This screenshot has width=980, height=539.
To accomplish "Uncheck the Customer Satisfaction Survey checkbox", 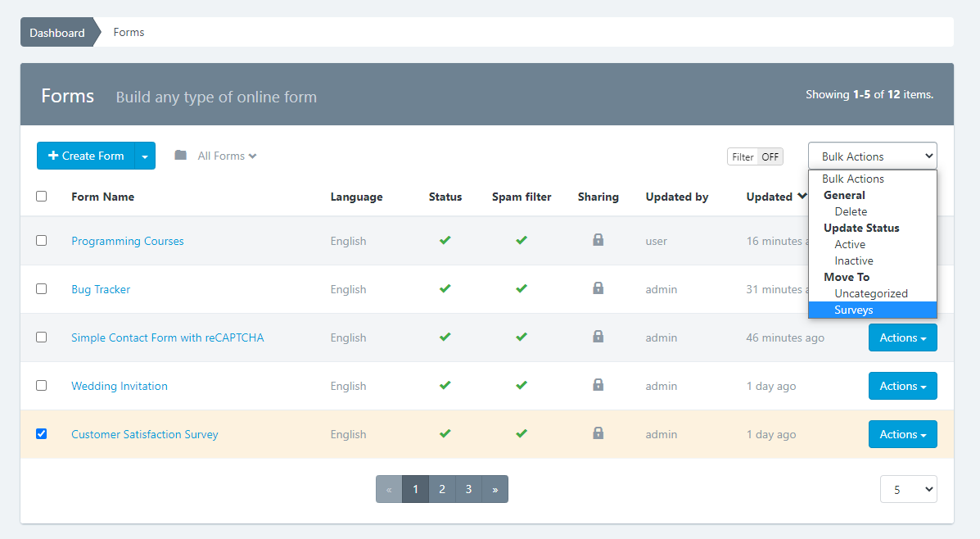I will [42, 433].
